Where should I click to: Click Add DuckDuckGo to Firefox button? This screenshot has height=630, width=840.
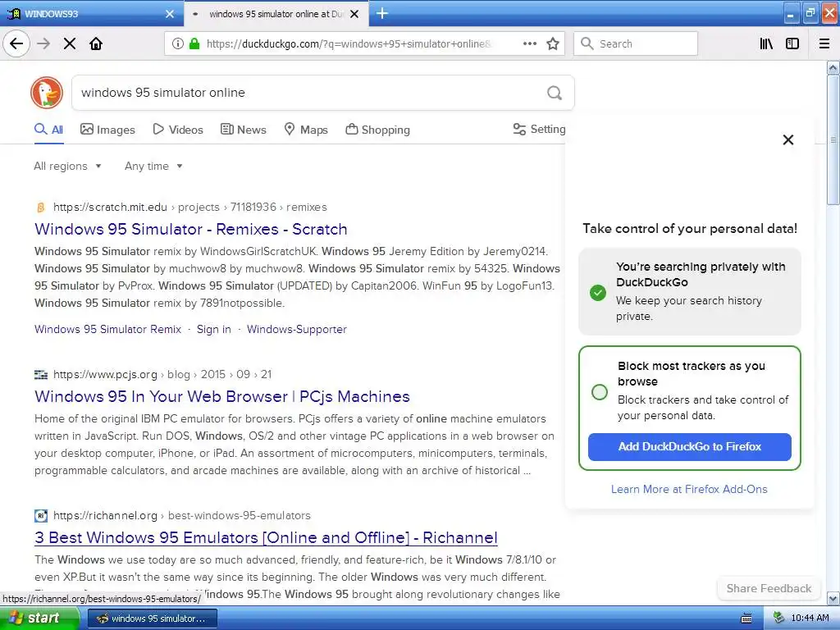pos(689,447)
